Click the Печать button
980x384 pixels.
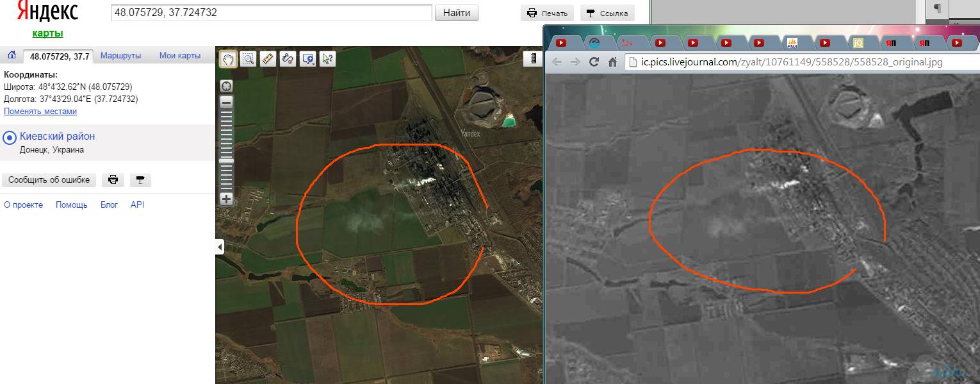pyautogui.click(x=547, y=13)
